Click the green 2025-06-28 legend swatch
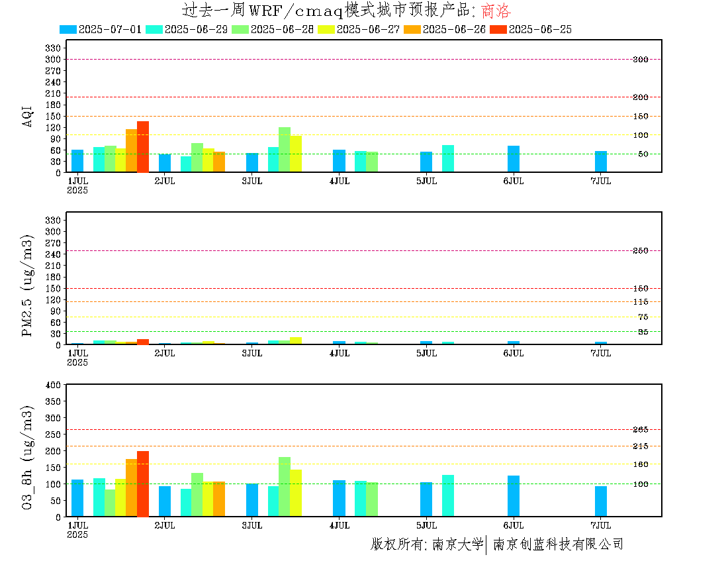The image size is (728, 563). click(x=240, y=29)
